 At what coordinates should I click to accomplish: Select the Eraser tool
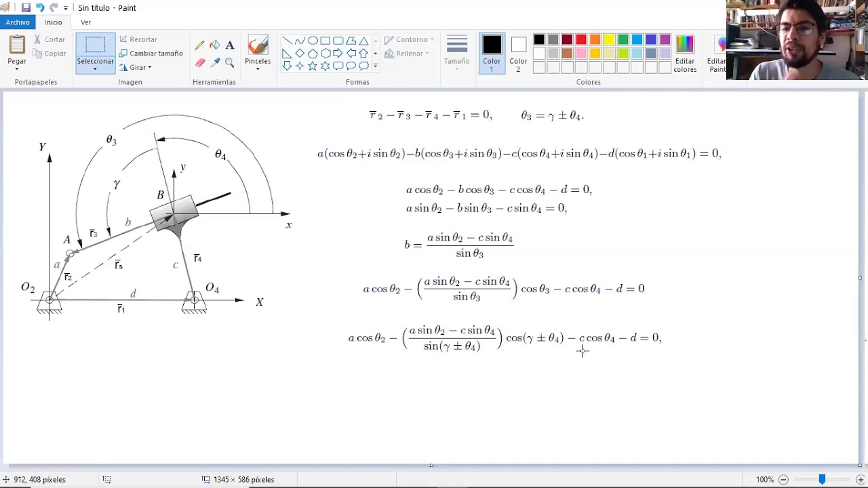click(x=199, y=62)
